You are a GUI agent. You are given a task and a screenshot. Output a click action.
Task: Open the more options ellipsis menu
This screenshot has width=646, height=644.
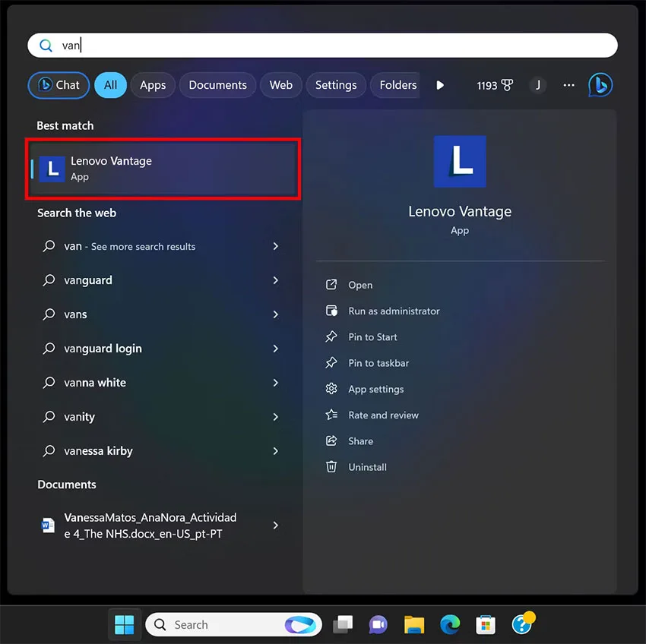click(568, 85)
